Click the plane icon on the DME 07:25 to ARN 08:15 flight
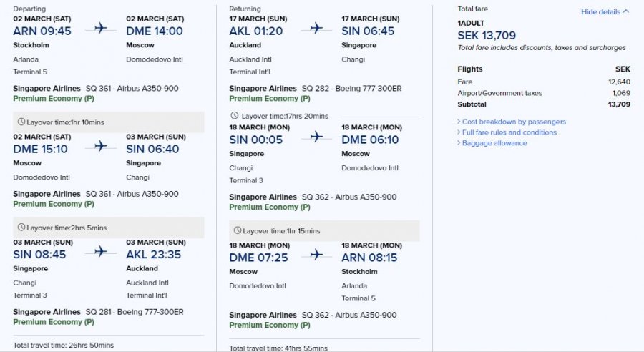The width and height of the screenshot is (644, 352). pyautogui.click(x=316, y=254)
